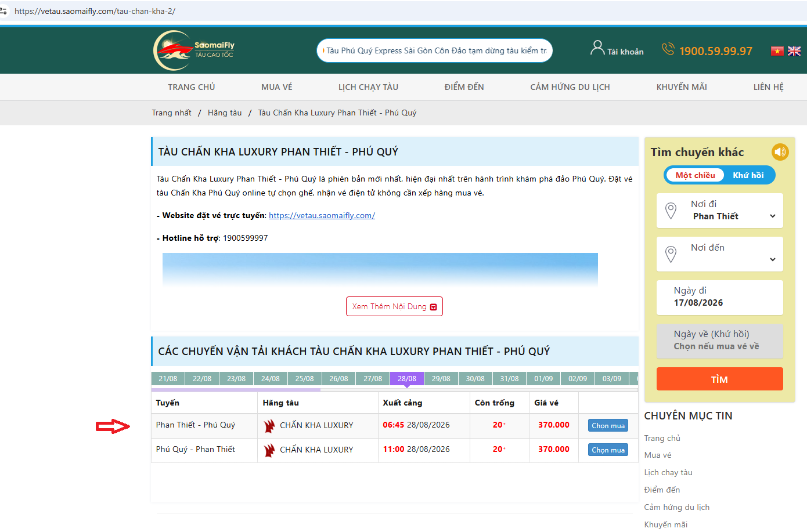This screenshot has height=532, width=807.
Task: Select the 24/08 date tab
Action: tap(271, 379)
